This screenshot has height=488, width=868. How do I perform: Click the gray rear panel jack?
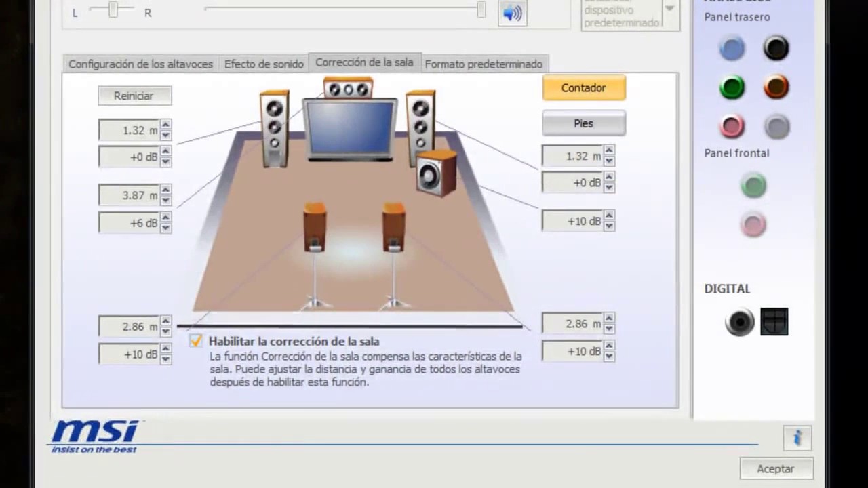point(776,126)
